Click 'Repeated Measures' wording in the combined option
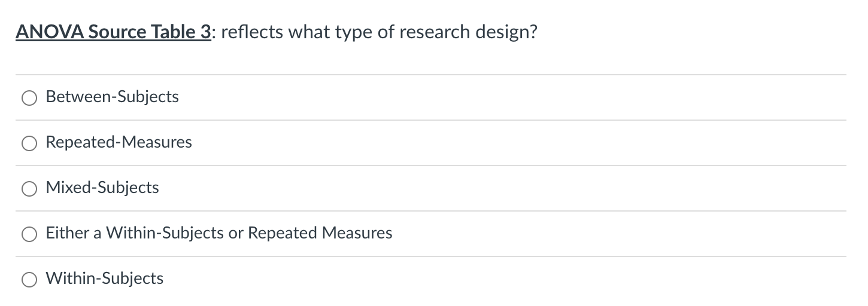 (320, 233)
